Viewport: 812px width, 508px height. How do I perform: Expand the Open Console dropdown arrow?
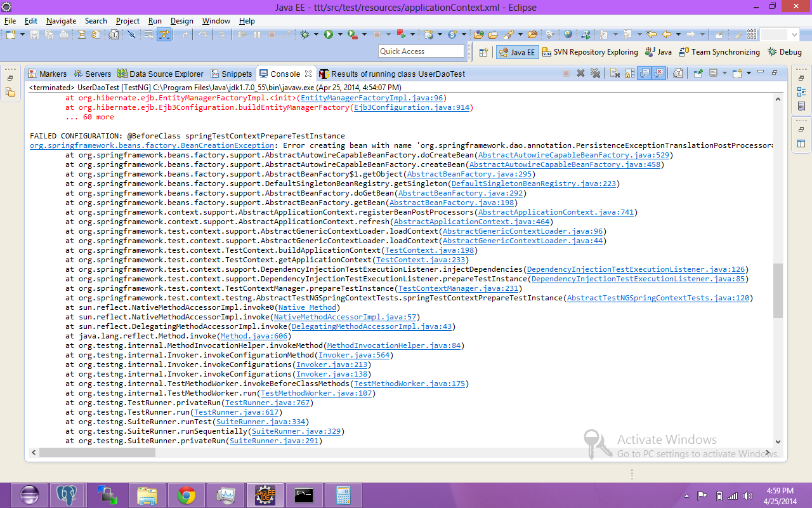pyautogui.click(x=749, y=74)
